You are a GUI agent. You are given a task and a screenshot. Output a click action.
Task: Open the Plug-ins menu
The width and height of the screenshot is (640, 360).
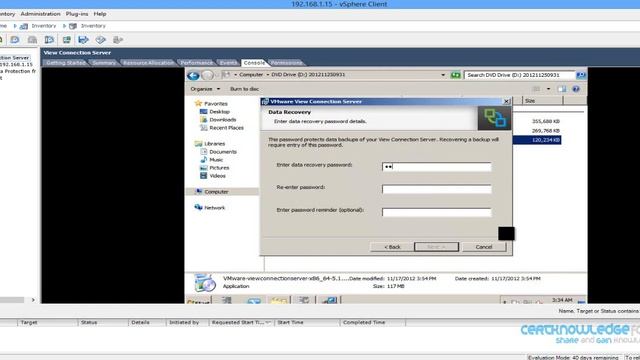point(77,14)
